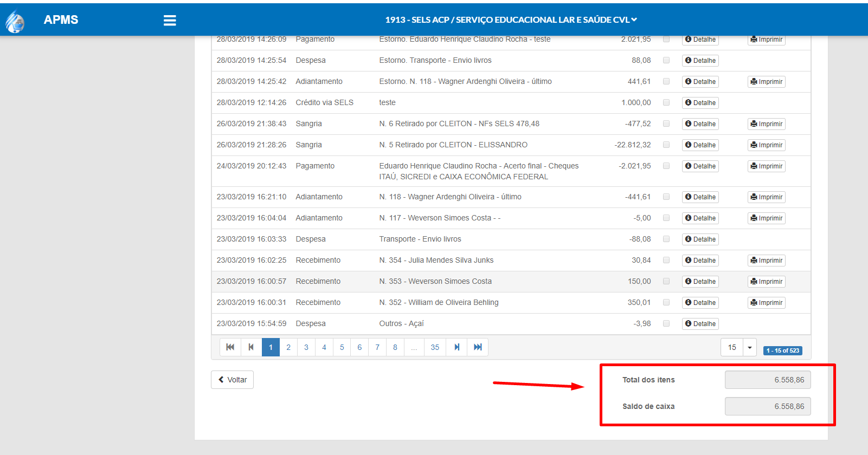This screenshot has width=868, height=455.
Task: Tick checkbox for Sangria N. 6 row
Action: [x=666, y=123]
